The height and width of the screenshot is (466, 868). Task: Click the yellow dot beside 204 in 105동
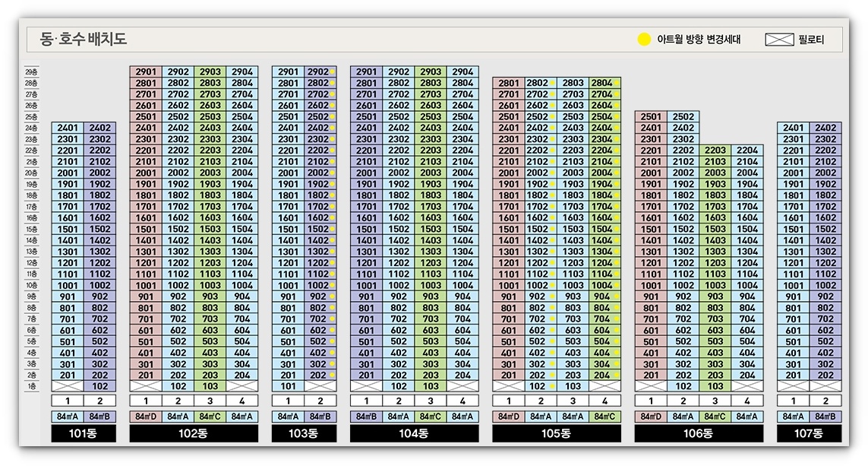[616, 375]
